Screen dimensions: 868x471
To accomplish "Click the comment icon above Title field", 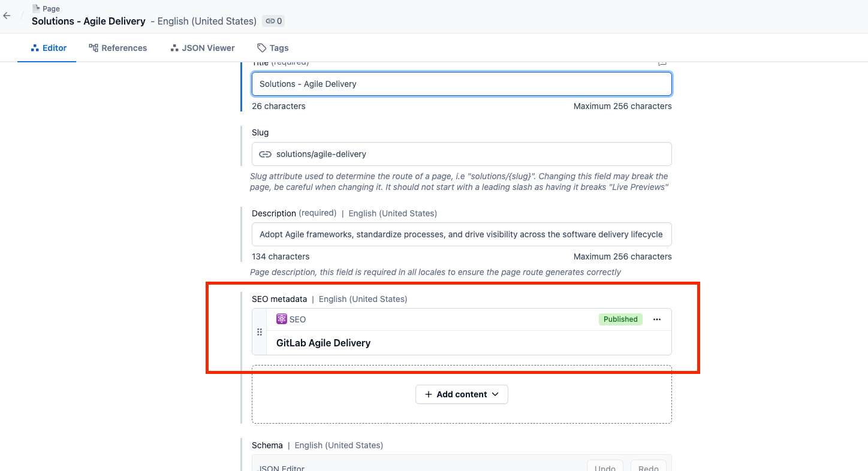I will 662,62.
